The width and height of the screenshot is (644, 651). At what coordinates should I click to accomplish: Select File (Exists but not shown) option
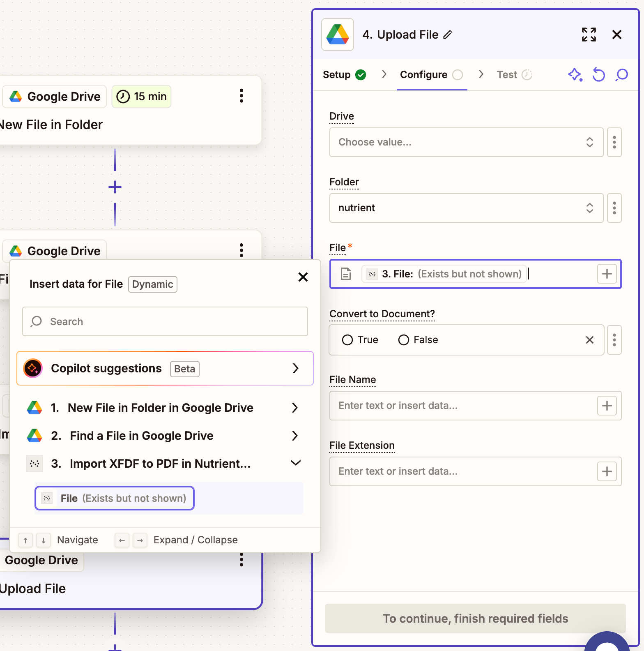115,498
